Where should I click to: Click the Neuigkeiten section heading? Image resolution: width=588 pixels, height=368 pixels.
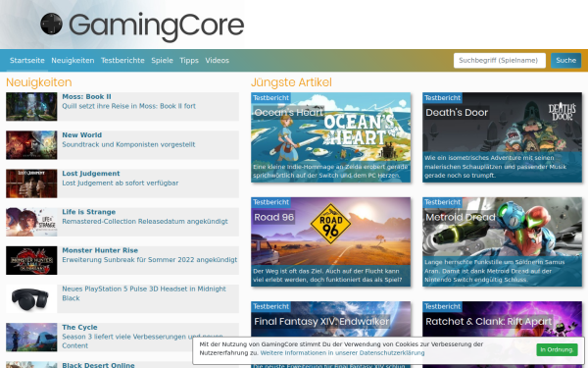point(39,82)
